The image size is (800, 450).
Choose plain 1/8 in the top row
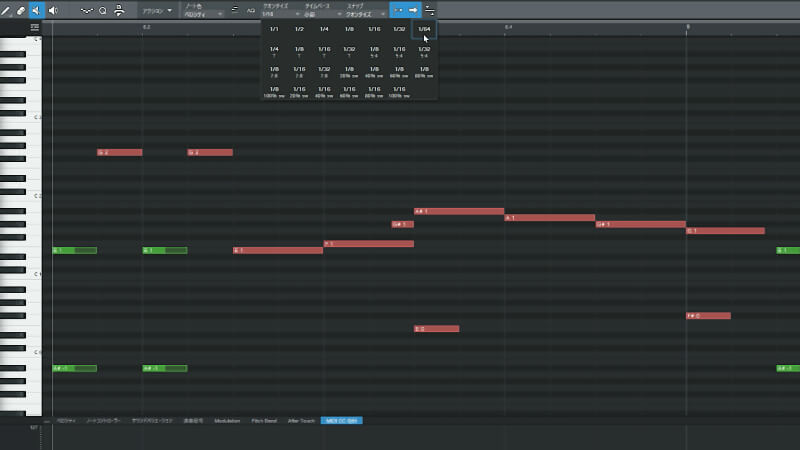(x=349, y=30)
